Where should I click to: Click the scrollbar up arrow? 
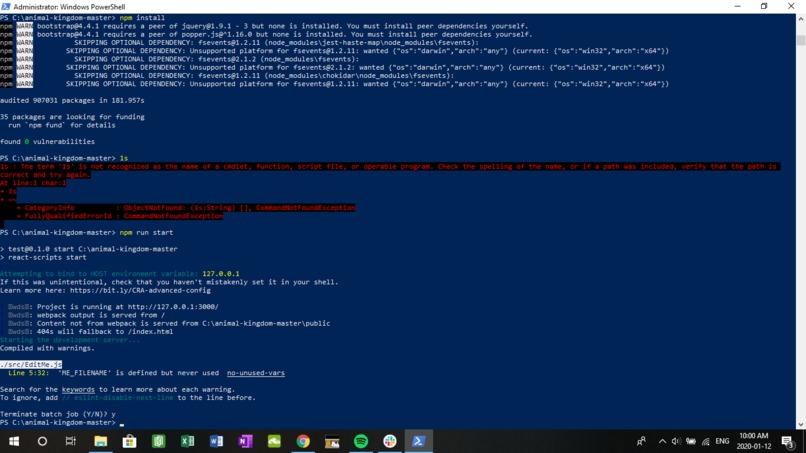pos(801,19)
